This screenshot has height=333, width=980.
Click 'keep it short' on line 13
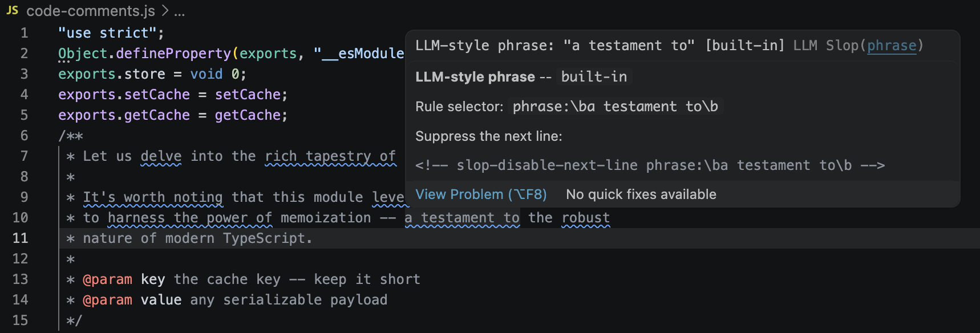point(367,279)
